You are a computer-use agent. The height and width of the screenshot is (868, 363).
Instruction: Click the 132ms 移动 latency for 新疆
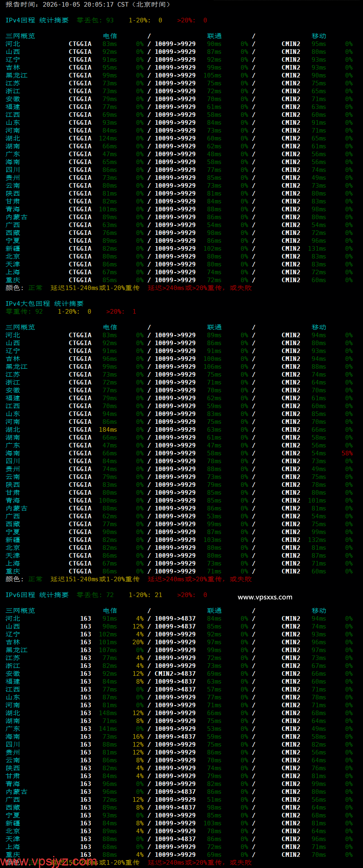[x=317, y=540]
